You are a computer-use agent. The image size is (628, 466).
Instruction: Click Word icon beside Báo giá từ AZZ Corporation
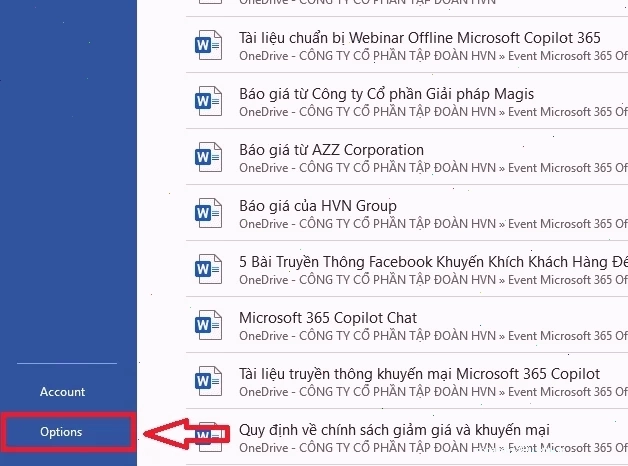pos(208,157)
